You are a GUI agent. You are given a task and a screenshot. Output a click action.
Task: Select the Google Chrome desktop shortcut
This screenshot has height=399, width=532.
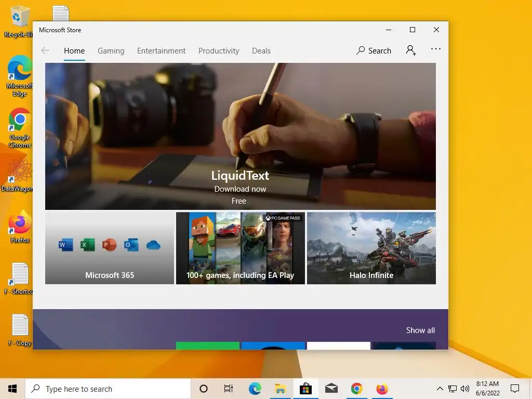[x=19, y=128]
